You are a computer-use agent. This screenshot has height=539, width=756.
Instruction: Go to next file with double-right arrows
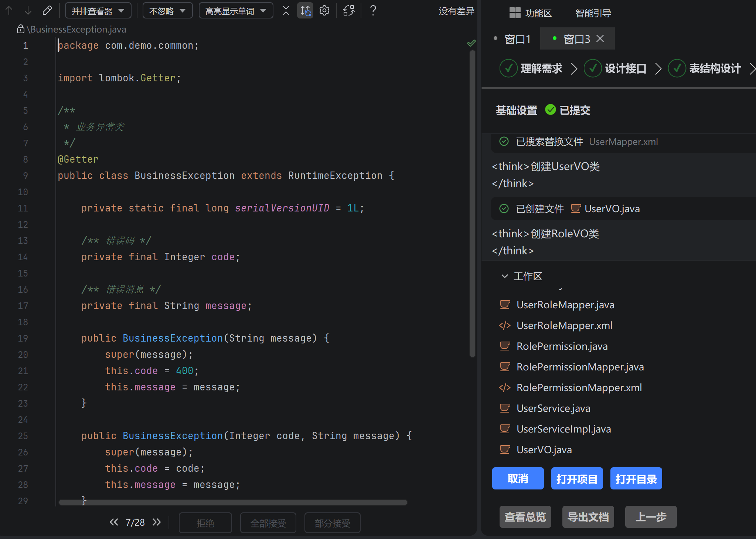tap(157, 522)
